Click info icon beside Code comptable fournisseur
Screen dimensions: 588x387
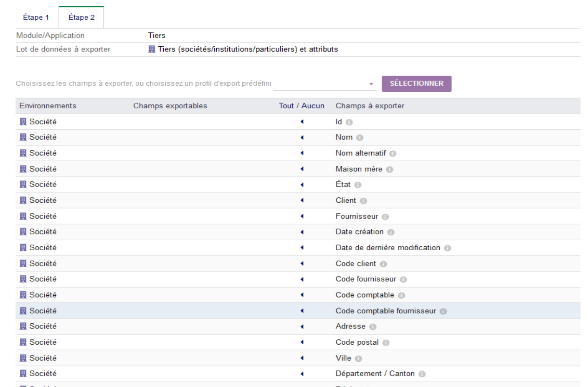[x=443, y=311]
